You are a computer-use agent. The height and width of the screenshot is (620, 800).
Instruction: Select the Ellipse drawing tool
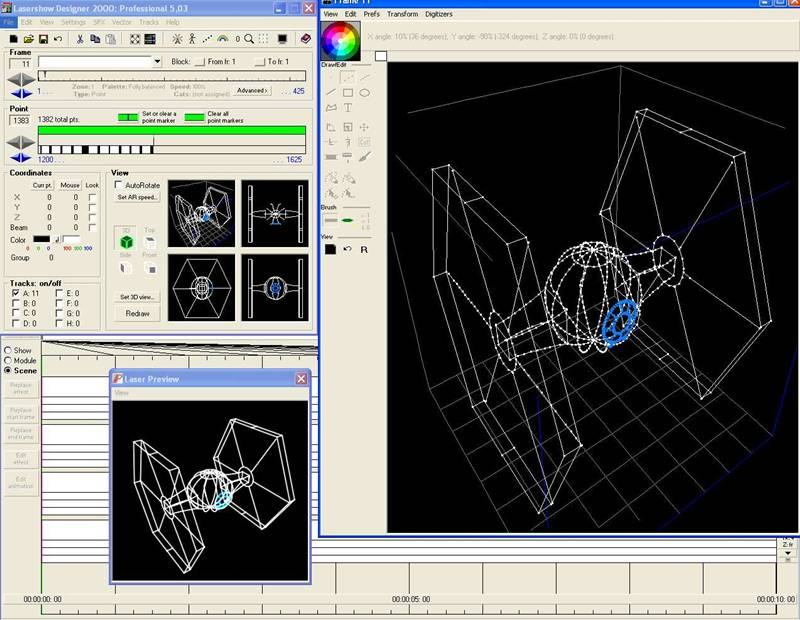coord(365,92)
